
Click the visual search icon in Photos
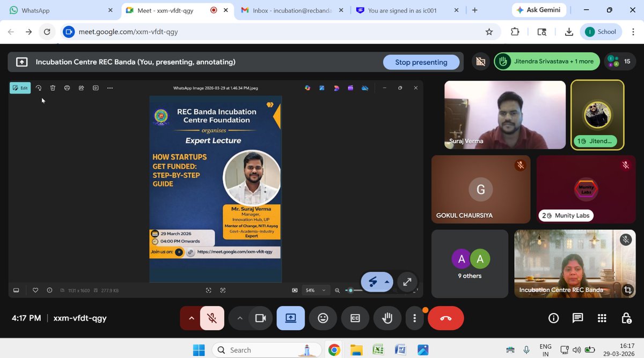point(209,290)
